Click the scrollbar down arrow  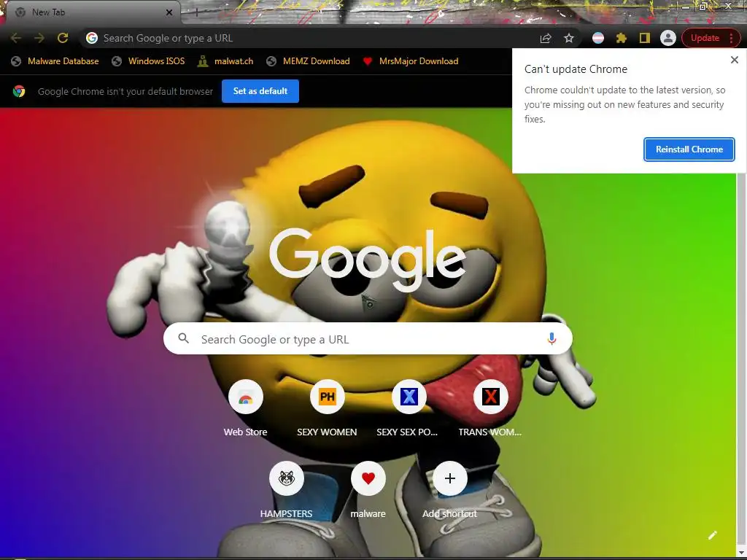click(x=743, y=553)
